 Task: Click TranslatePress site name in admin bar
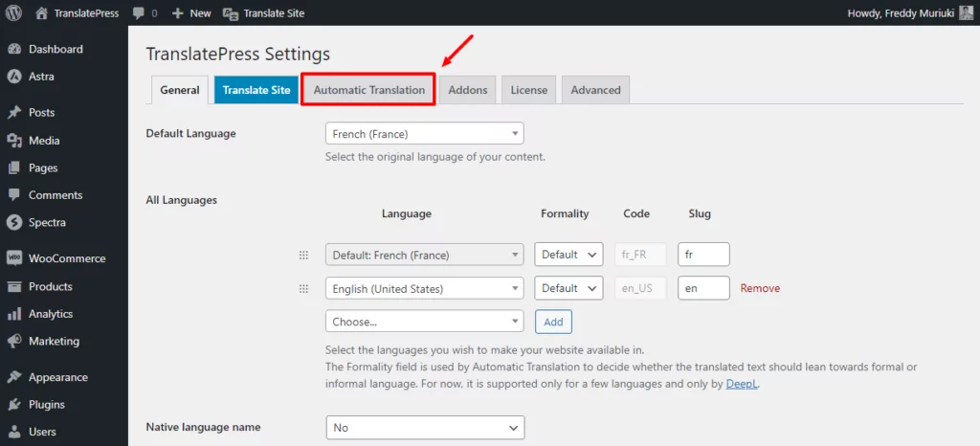coord(86,13)
